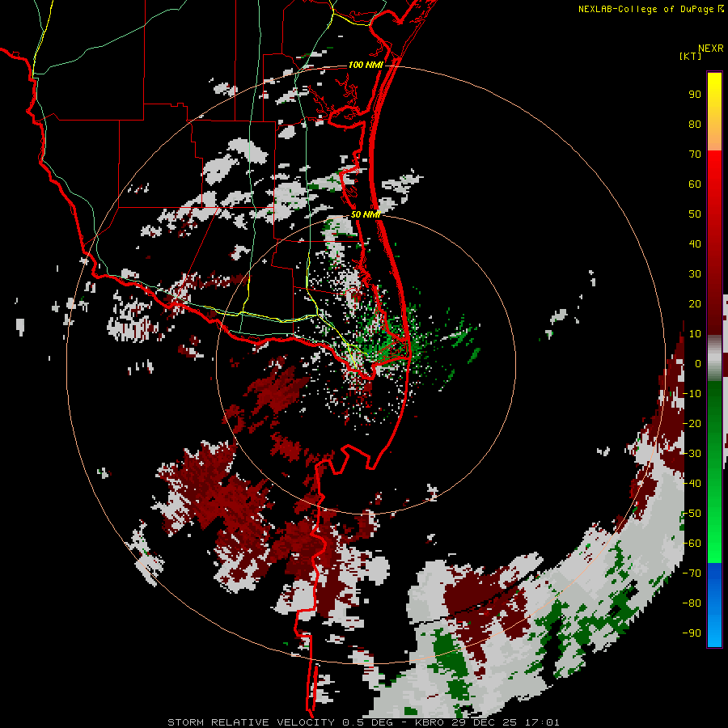Click the NEXR label at top right

(x=711, y=49)
